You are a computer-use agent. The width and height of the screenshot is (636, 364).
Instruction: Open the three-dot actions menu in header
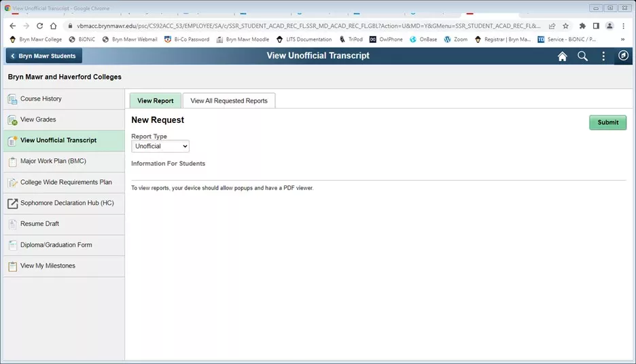(603, 56)
